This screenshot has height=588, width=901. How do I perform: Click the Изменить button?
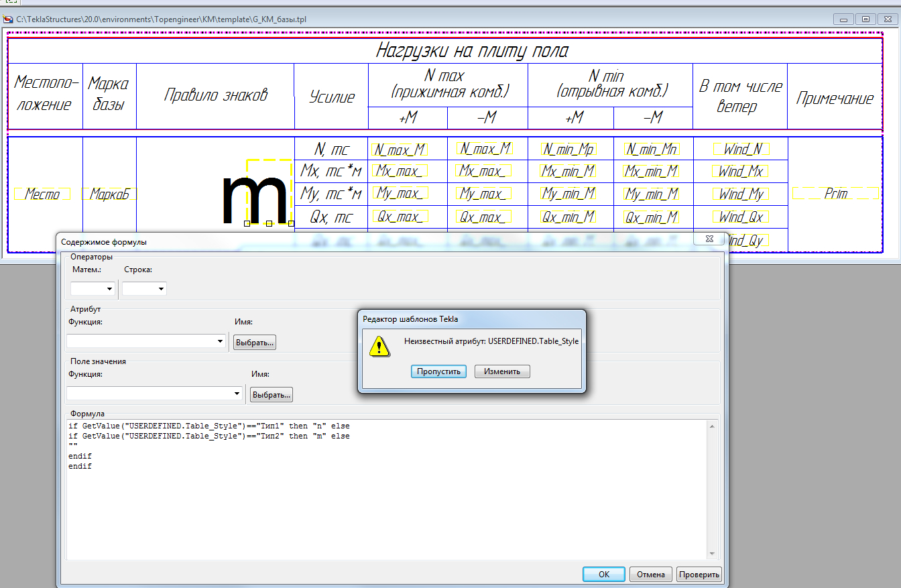(501, 371)
